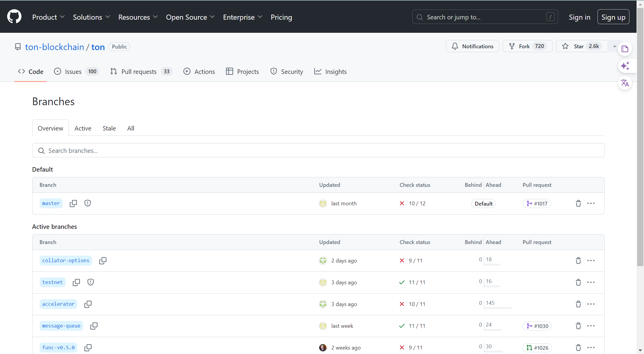The image size is (644, 354).
Task: Switch to the Stale branches tab
Action: click(109, 128)
